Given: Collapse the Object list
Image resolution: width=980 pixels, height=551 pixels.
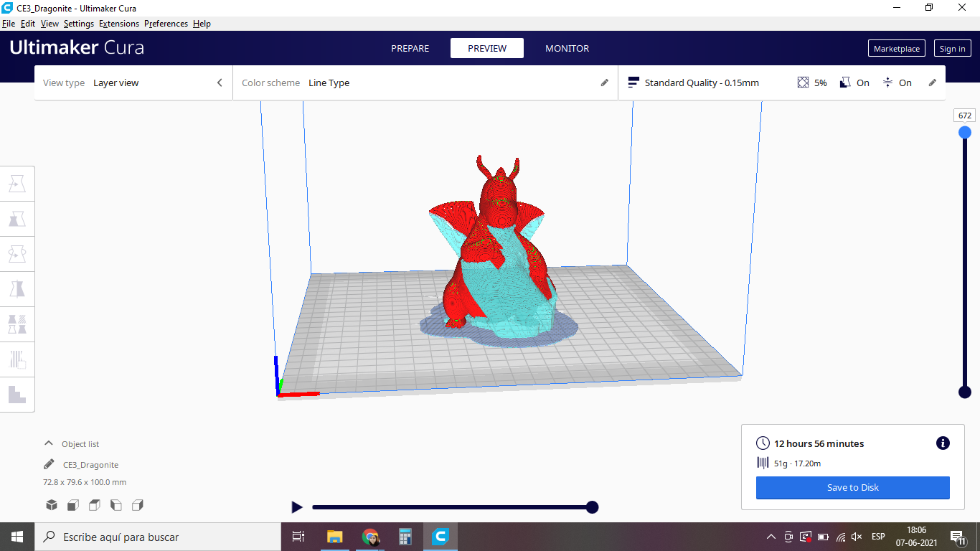Looking at the screenshot, I should coord(49,443).
